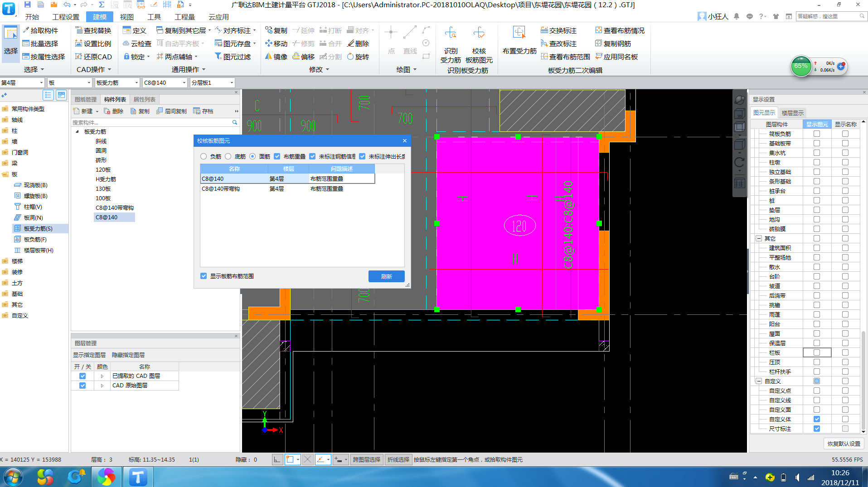Click the 刷新 refresh button
Viewport: 868px width, 487px height.
pos(386,276)
